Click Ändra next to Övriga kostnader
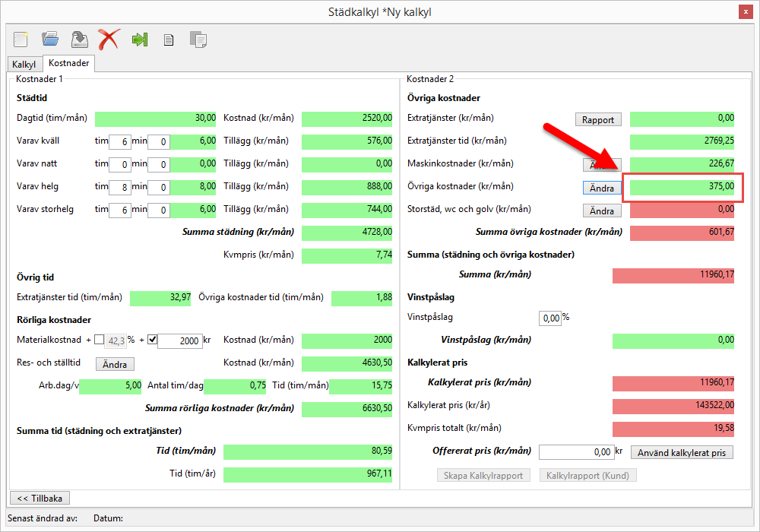The image size is (760, 532). coord(602,188)
